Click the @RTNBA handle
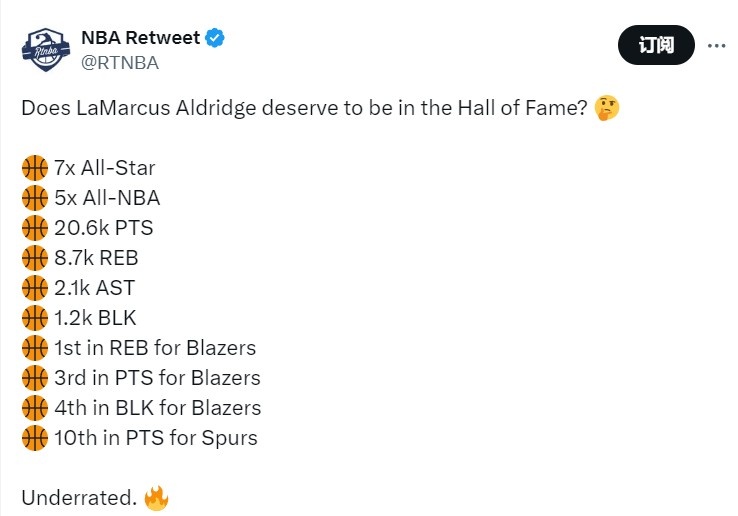738x516 pixels. pyautogui.click(x=119, y=62)
